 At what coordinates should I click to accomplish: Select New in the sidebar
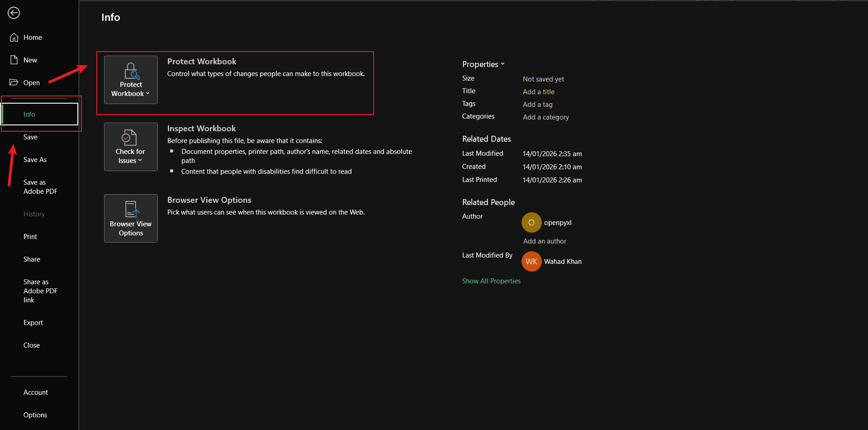tap(30, 60)
